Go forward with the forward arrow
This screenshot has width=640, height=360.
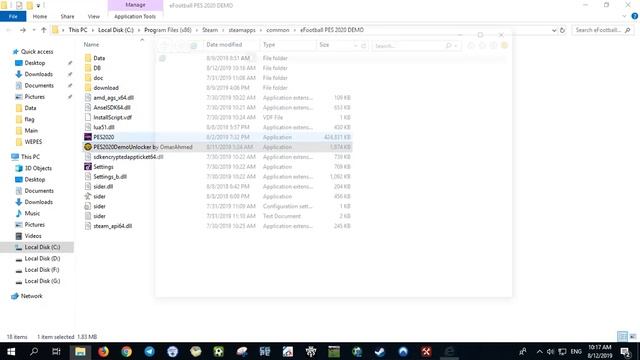point(23,30)
